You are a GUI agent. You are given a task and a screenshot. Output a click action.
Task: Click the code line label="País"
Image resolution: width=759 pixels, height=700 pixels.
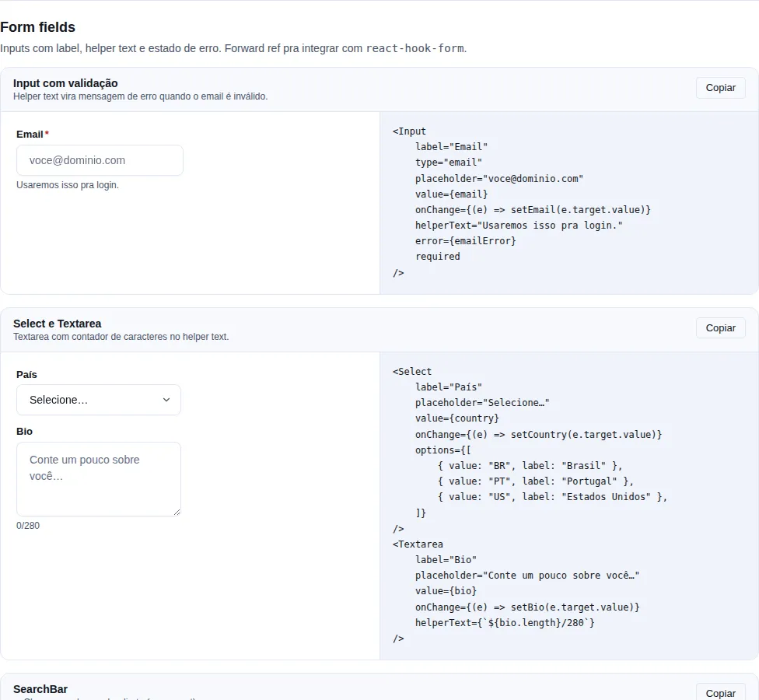(448, 387)
